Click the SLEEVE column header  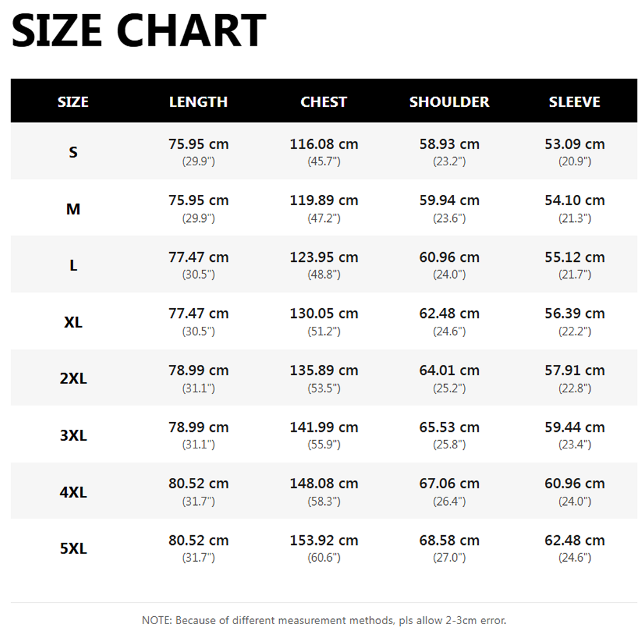(575, 102)
